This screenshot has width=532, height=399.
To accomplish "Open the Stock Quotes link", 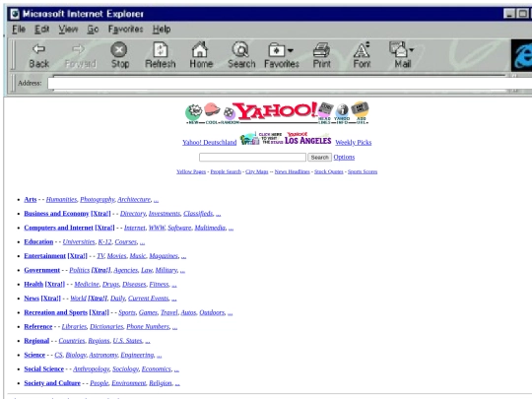I will pos(329,171).
